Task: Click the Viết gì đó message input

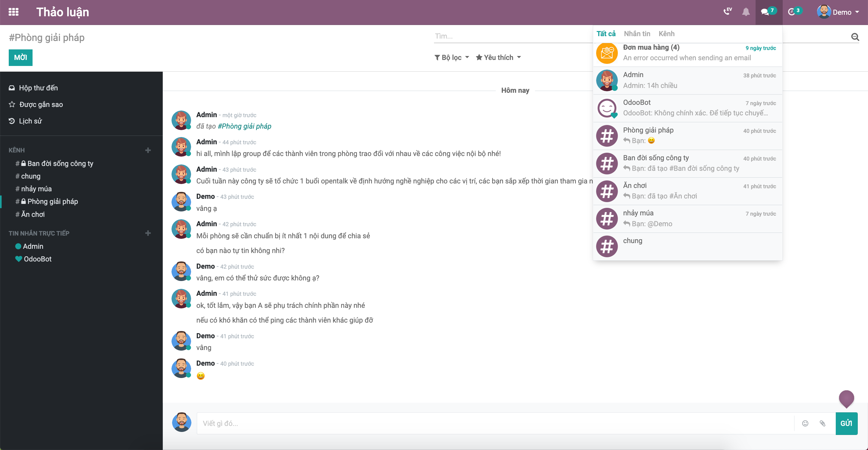Action: (495, 423)
